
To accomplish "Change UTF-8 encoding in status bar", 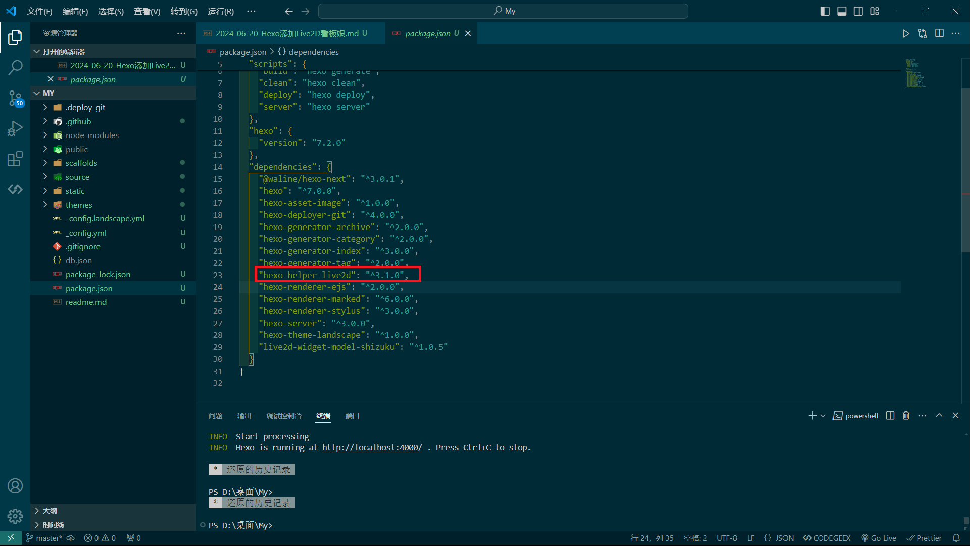I will coord(726,538).
